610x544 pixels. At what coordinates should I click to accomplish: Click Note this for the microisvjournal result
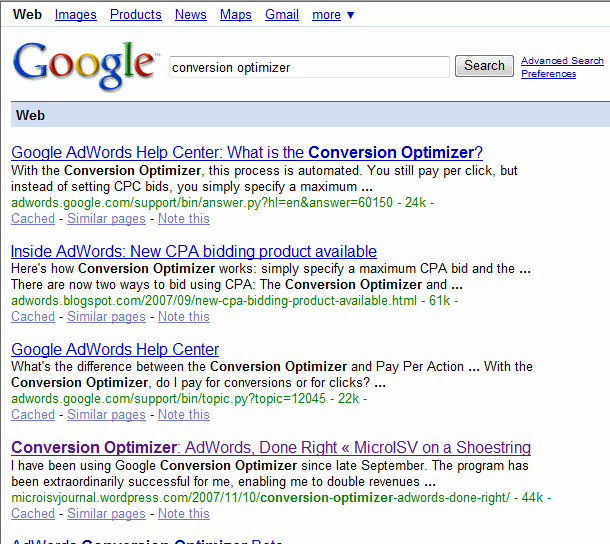pos(184,513)
